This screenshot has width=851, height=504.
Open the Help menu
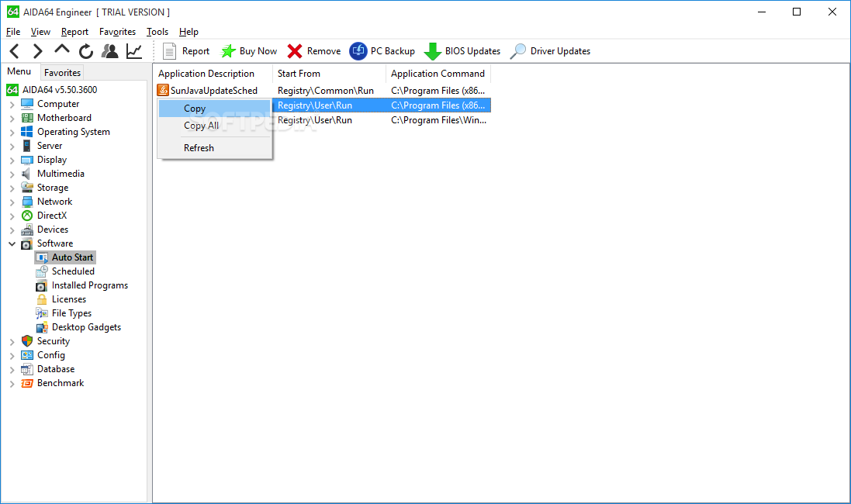(189, 32)
